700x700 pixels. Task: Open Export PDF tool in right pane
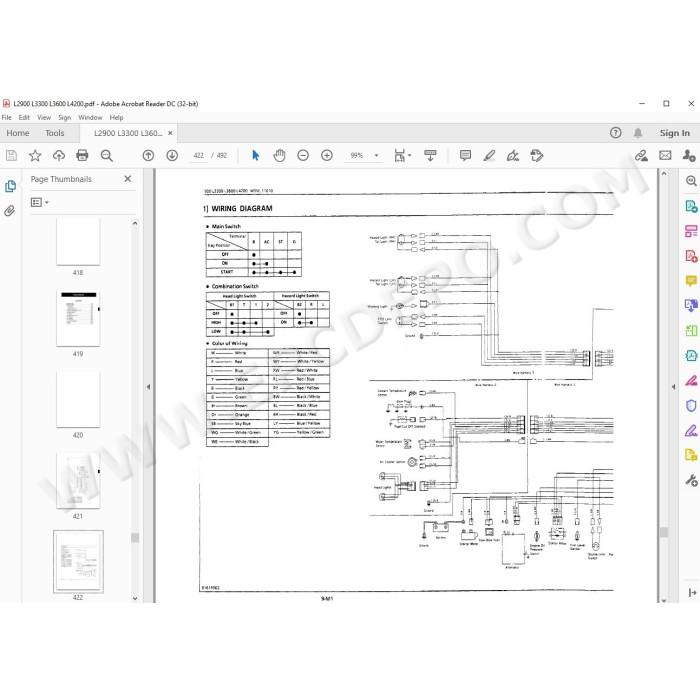tap(691, 206)
